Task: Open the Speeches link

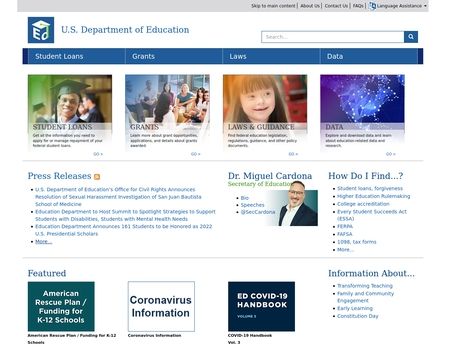Action: pos(252,205)
